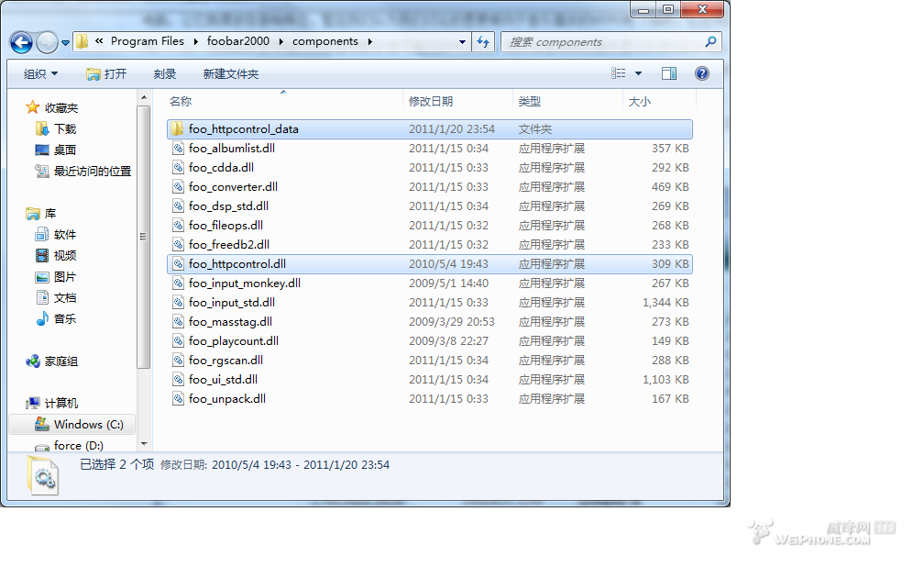Image resolution: width=924 pixels, height=578 pixels.
Task: Open 下载 in the navigation pane
Action: pos(56,129)
